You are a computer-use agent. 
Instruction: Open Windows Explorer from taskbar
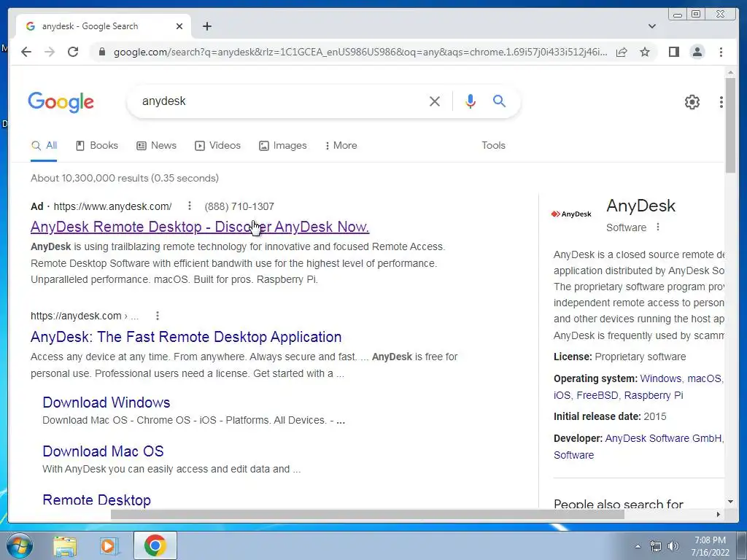[x=65, y=545]
